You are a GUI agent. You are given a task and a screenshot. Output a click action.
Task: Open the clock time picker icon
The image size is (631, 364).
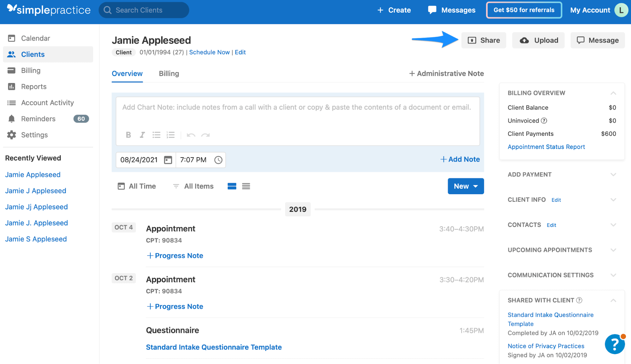218,160
